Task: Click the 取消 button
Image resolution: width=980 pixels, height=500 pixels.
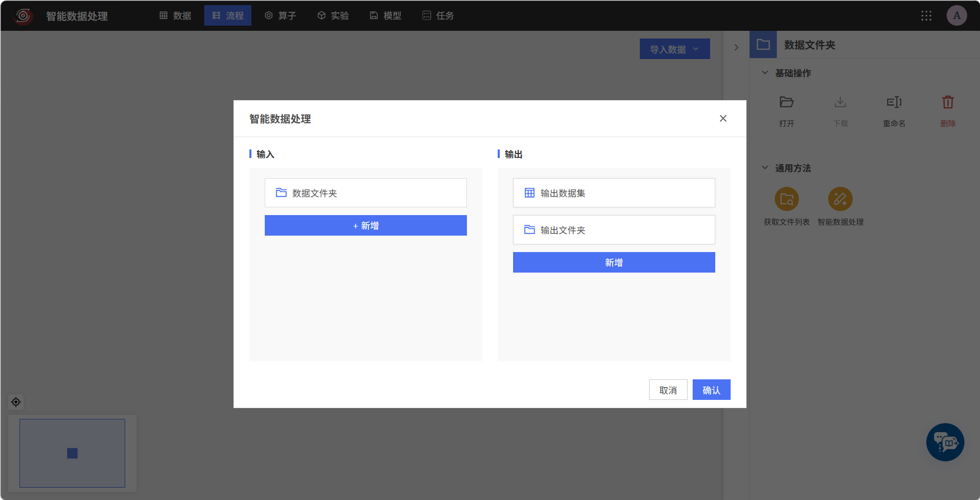Action: tap(668, 390)
